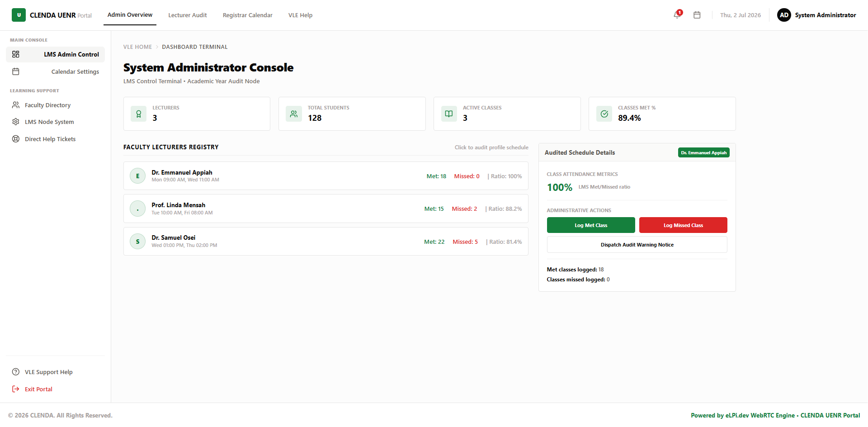Image resolution: width=868 pixels, height=427 pixels.
Task: Click the VLE HOME breadcrumb link
Action: click(137, 47)
